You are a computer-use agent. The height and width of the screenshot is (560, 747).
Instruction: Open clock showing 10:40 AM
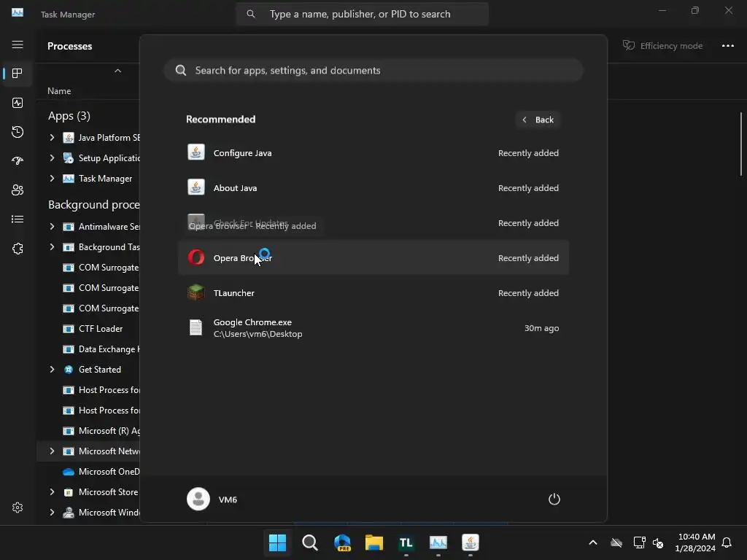click(695, 542)
